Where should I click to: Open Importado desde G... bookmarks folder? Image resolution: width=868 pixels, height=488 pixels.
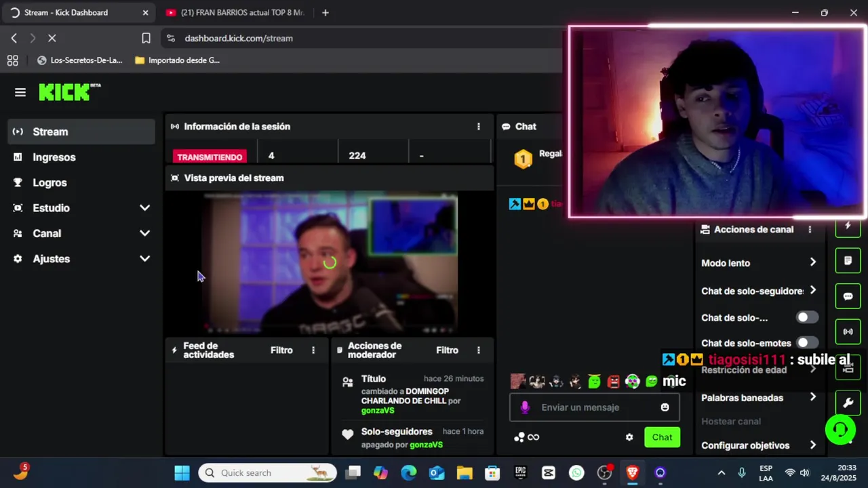178,60
